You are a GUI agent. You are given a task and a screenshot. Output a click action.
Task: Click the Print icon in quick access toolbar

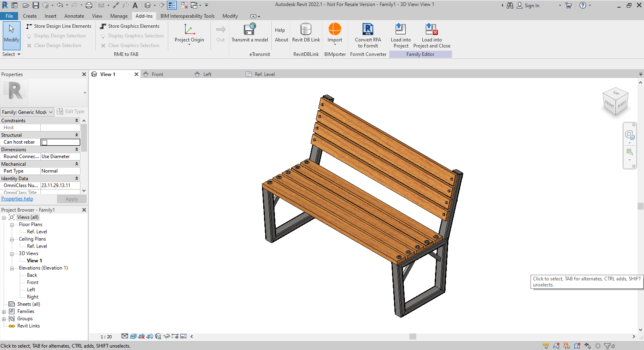point(89,5)
